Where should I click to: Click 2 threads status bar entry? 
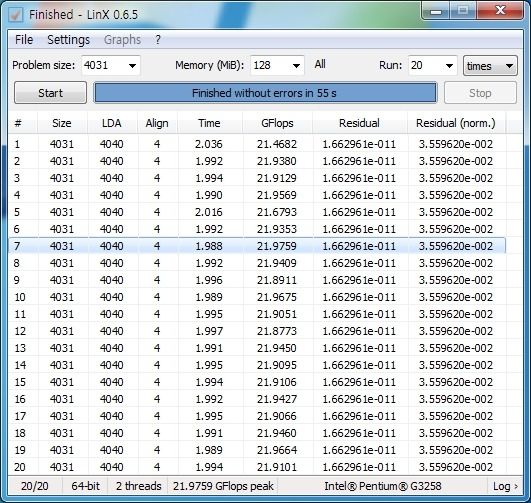pyautogui.click(x=139, y=486)
